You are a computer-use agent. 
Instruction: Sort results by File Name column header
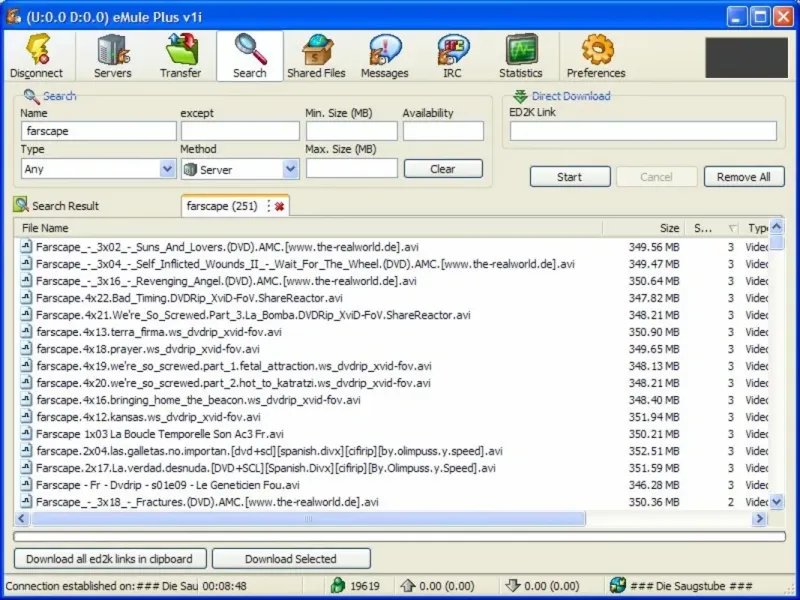tap(308, 228)
